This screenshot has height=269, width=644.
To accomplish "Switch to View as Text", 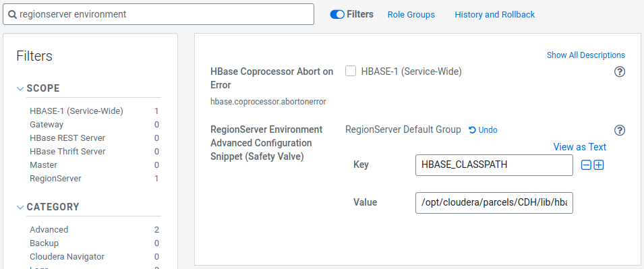I will (x=579, y=147).
